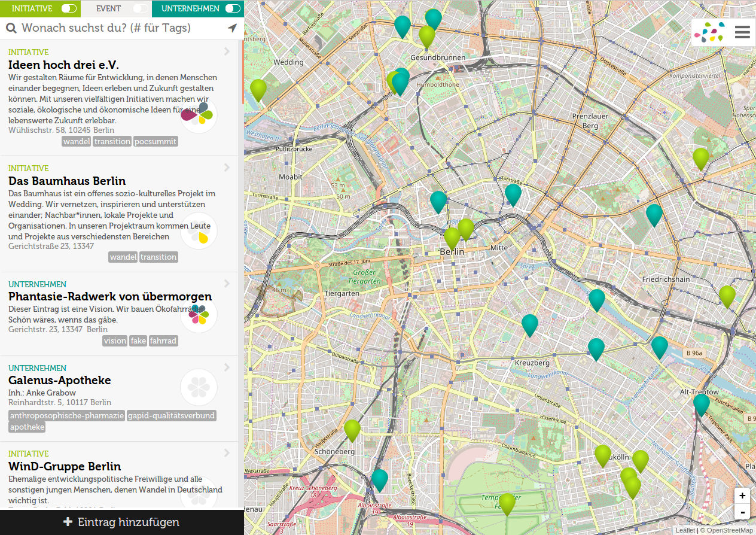Select the teal pin above Kreuzberg label
756x535 pixels.
(x=530, y=324)
